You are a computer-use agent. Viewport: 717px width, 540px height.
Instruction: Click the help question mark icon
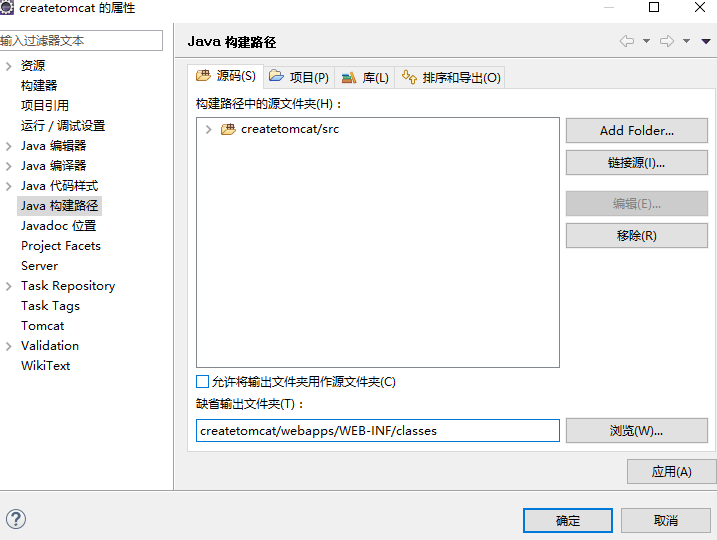click(16, 519)
